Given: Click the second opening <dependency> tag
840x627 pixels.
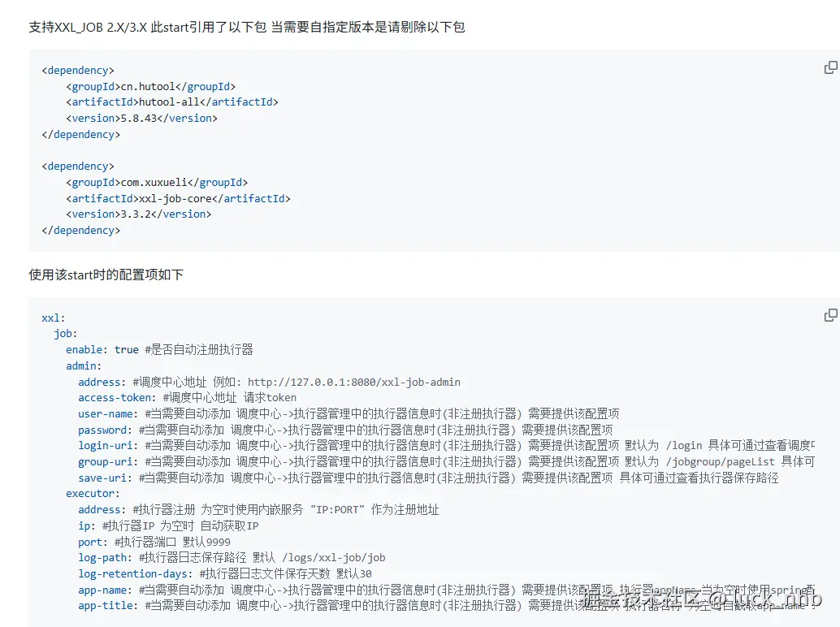Looking at the screenshot, I should coord(78,166).
